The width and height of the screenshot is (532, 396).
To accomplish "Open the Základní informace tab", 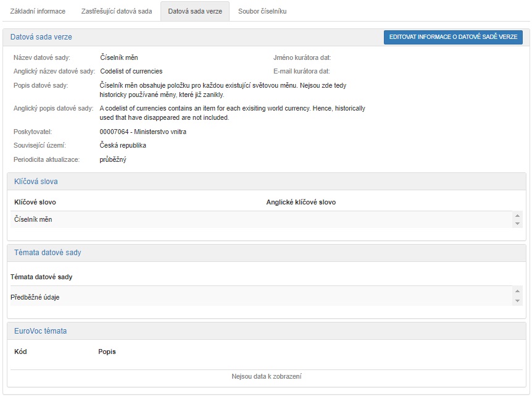I will [x=38, y=11].
